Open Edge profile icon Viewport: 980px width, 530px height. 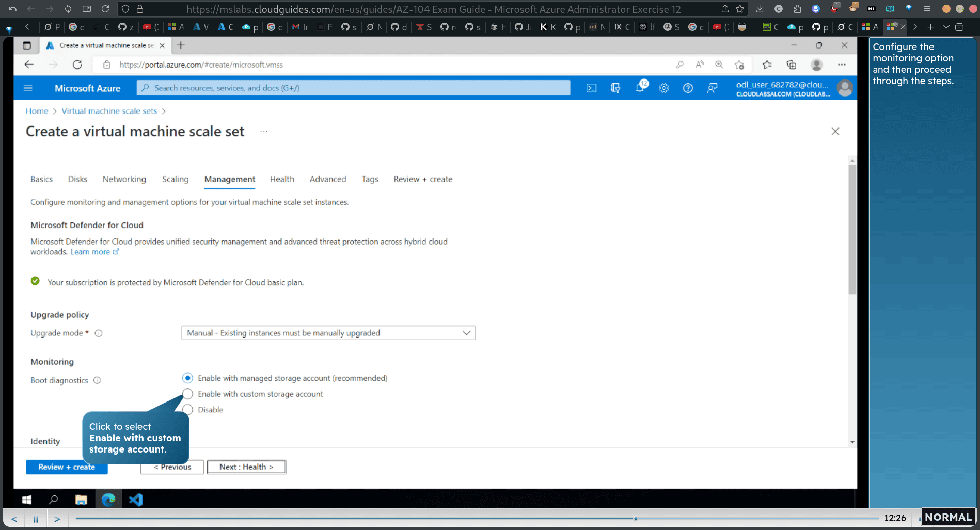[816, 65]
